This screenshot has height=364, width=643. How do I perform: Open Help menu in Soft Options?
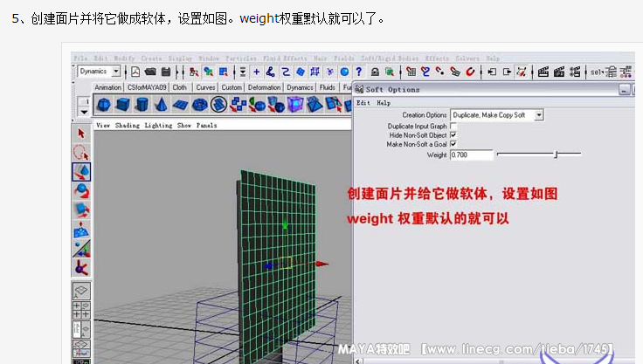click(384, 103)
